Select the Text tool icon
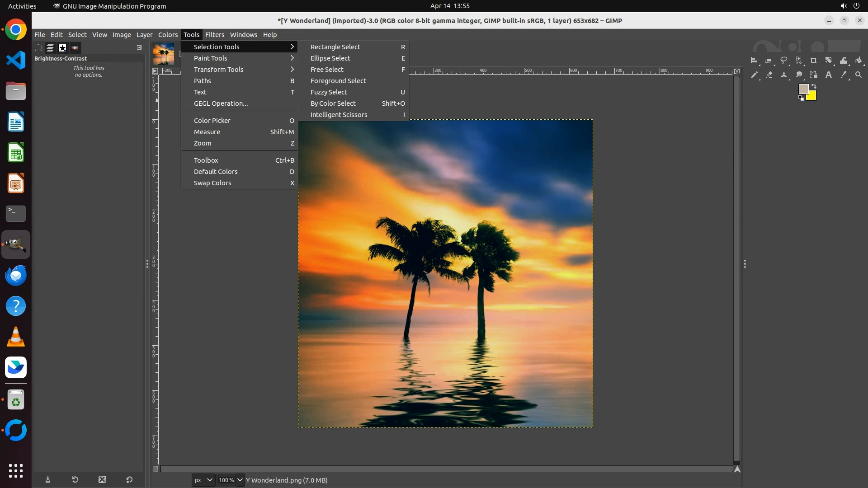 click(829, 75)
